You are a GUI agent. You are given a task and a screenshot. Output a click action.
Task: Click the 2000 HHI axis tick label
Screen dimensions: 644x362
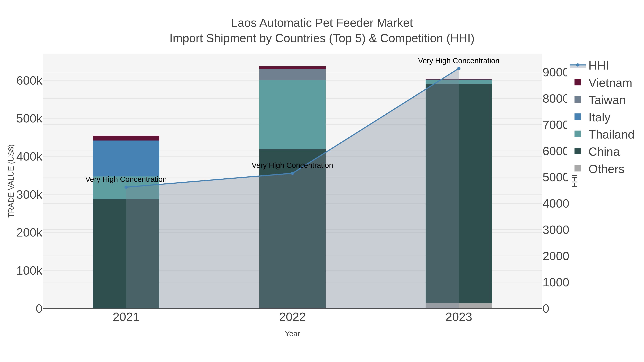point(556,256)
